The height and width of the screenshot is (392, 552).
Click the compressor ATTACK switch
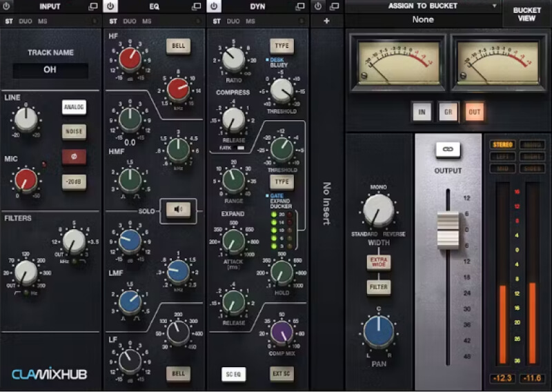pyautogui.click(x=240, y=148)
